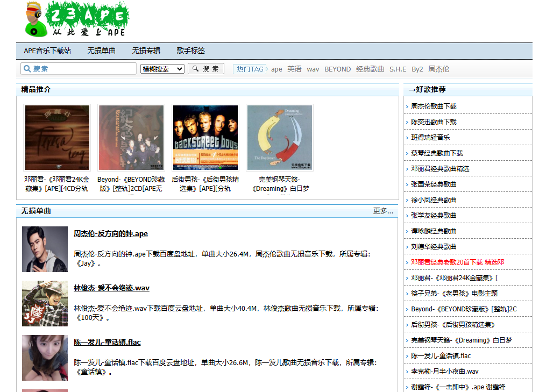The height and width of the screenshot is (392, 539).
Task: Click the magnifier icon search button
Action: click(x=205, y=69)
